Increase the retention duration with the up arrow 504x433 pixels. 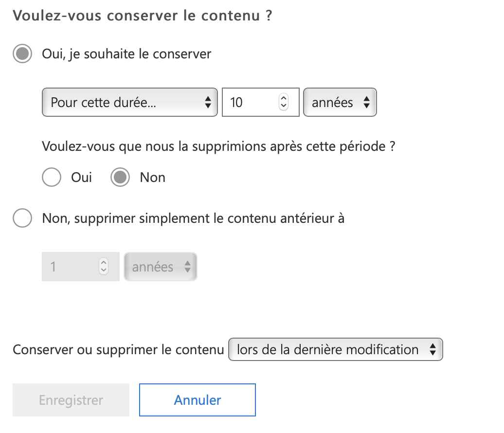[284, 98]
